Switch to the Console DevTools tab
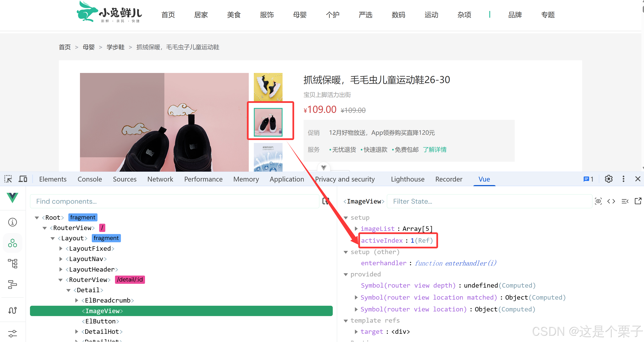The image size is (644, 342). [x=89, y=179]
